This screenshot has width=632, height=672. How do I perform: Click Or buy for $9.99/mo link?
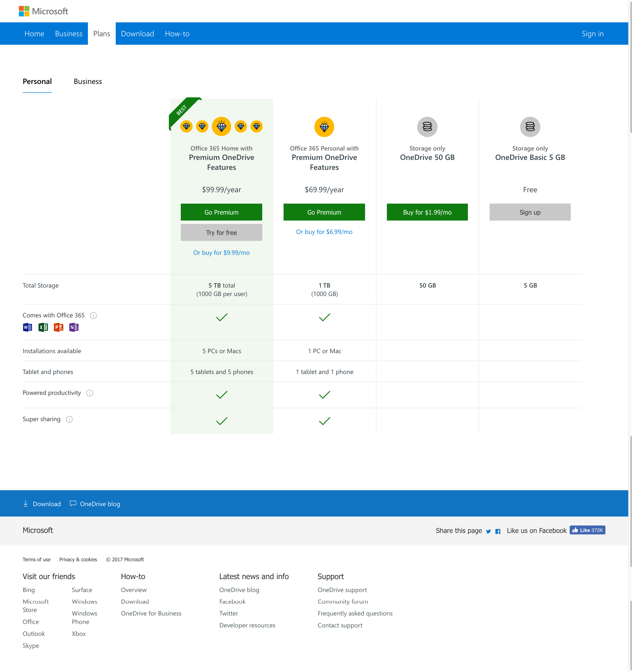tap(221, 253)
